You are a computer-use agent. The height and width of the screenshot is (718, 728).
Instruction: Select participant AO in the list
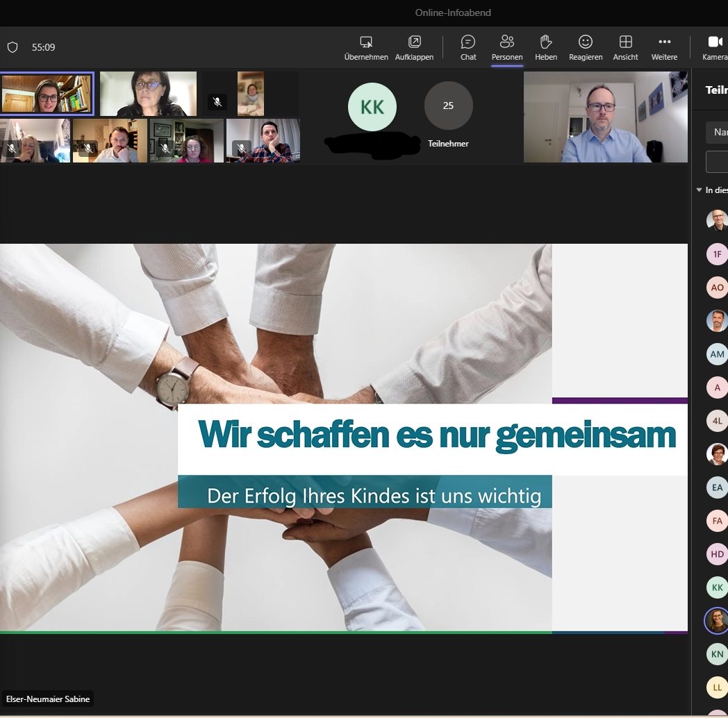coord(717,287)
